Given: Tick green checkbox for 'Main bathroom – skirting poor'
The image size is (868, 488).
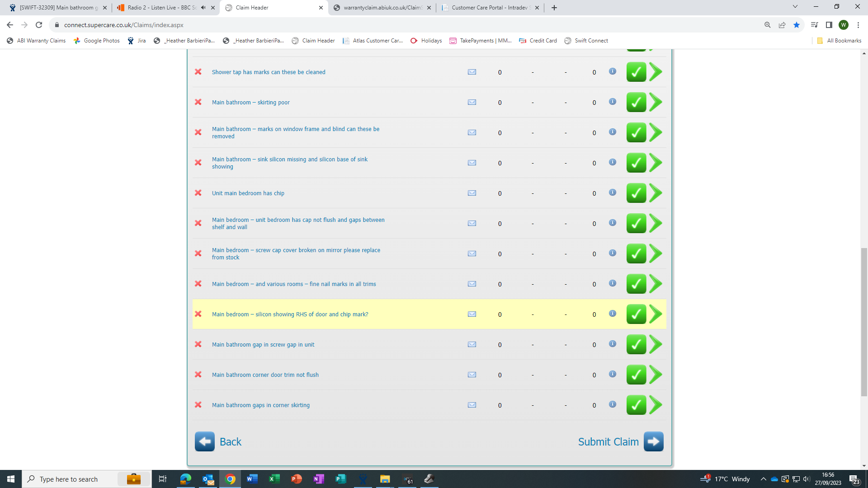Looking at the screenshot, I should click(636, 103).
